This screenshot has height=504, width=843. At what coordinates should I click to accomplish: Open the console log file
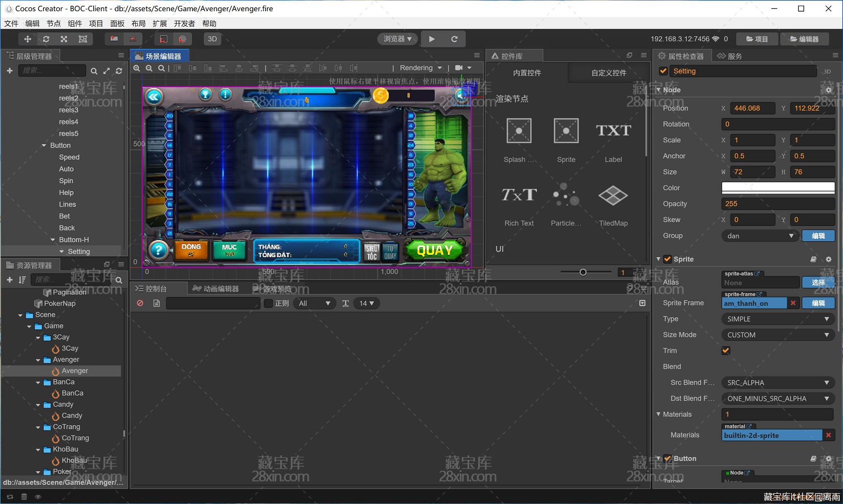pyautogui.click(x=156, y=303)
